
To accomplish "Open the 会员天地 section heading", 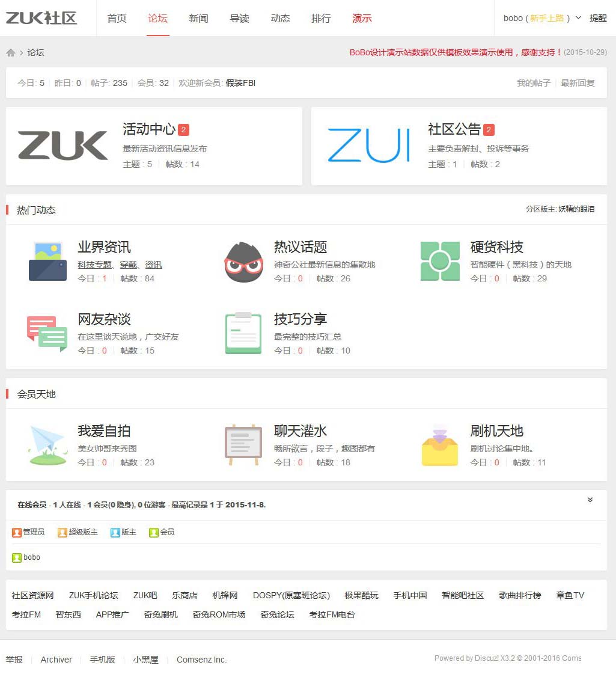I will (x=36, y=394).
